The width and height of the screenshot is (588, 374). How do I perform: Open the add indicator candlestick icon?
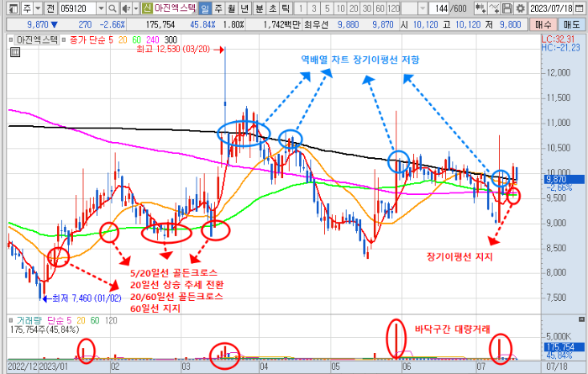pos(480,8)
